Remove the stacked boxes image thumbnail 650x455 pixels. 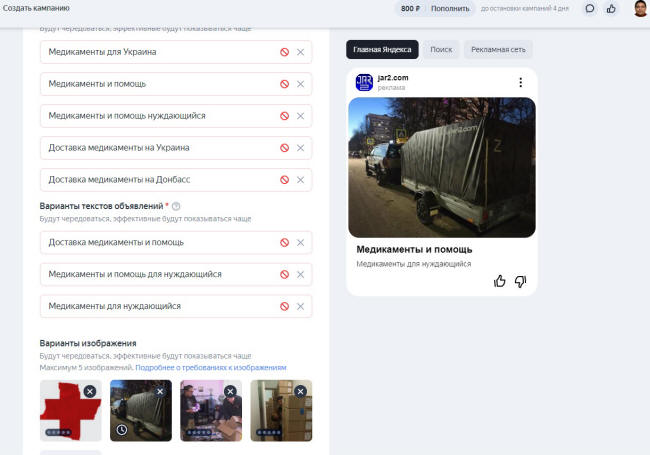[x=300, y=391]
